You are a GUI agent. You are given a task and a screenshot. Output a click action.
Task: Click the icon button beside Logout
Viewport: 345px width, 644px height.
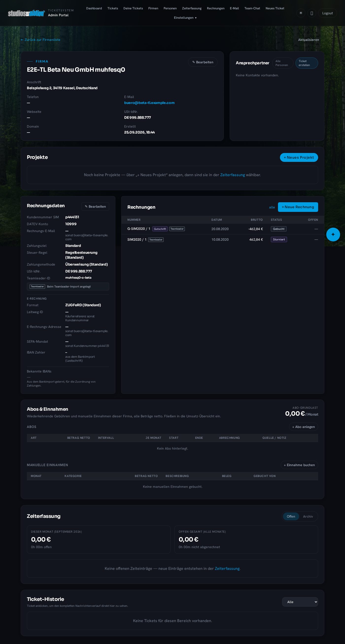coord(311,13)
